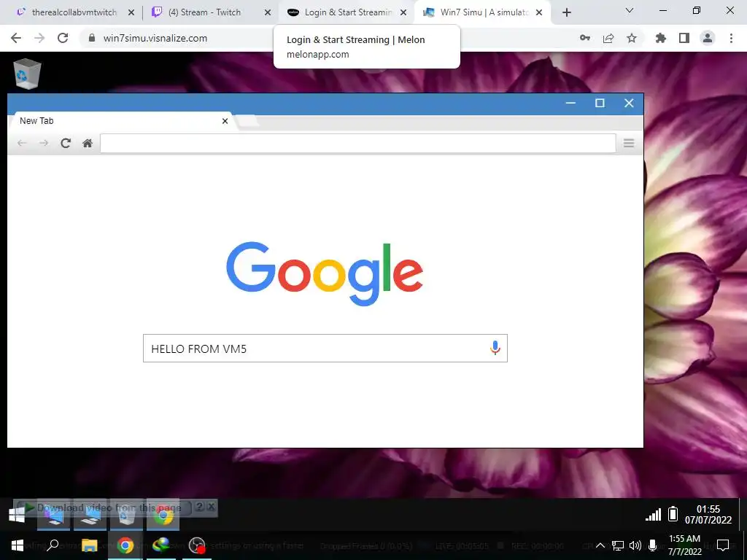Expand the hidden system tray icons chevron
747x560 pixels.
(x=600, y=545)
